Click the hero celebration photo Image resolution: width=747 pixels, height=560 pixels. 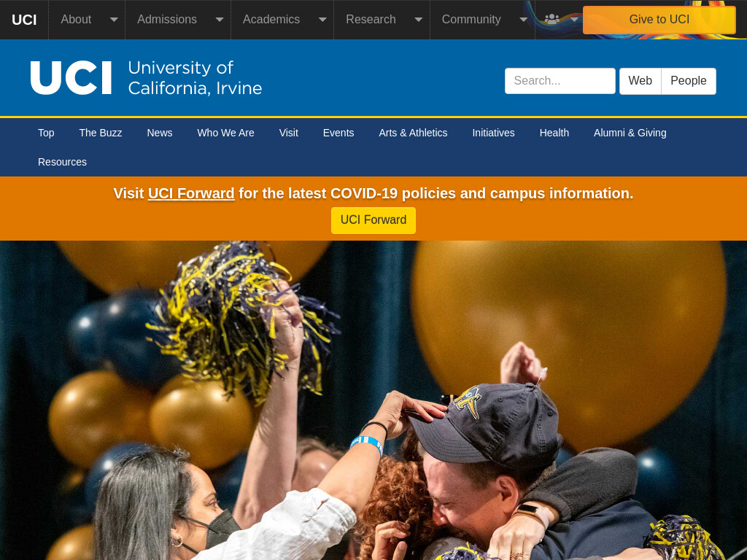pos(373,400)
